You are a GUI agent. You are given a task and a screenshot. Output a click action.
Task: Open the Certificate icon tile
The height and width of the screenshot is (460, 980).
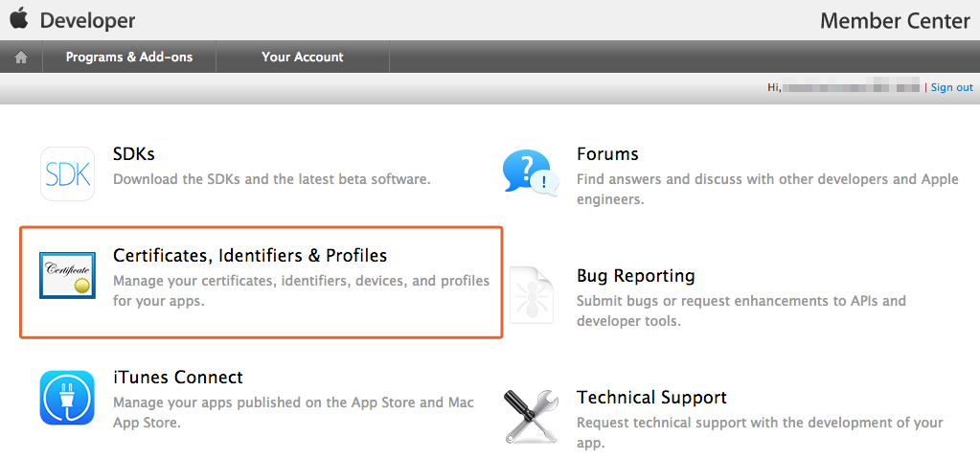(67, 276)
